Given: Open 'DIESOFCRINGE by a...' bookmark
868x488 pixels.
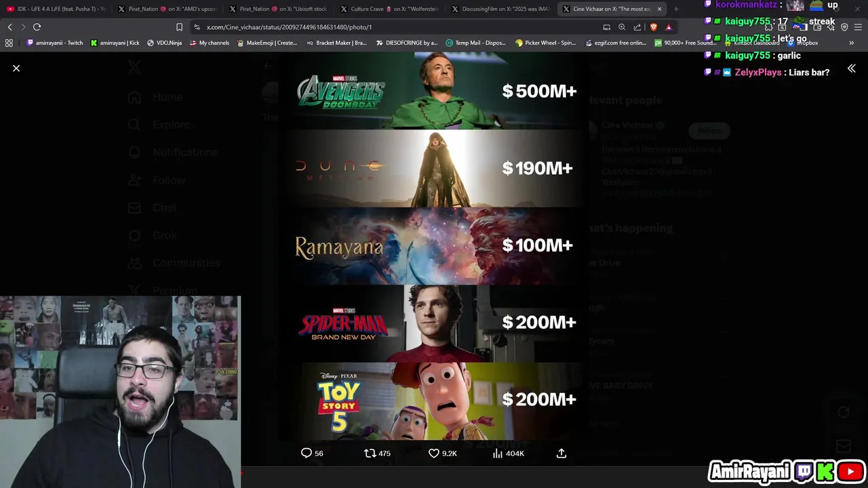Looking at the screenshot, I should [406, 43].
